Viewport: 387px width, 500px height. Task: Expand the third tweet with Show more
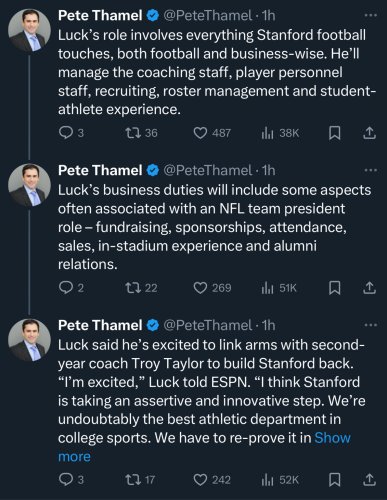204,447
